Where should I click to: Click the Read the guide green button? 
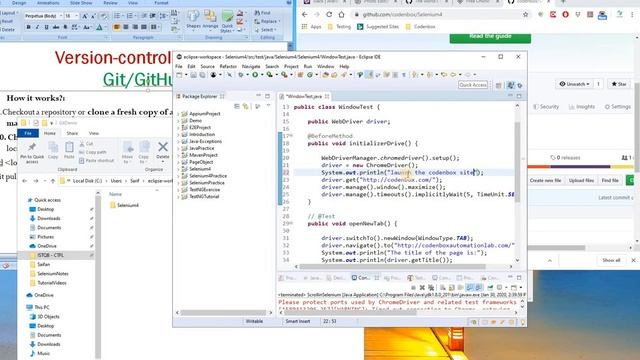tap(490, 37)
